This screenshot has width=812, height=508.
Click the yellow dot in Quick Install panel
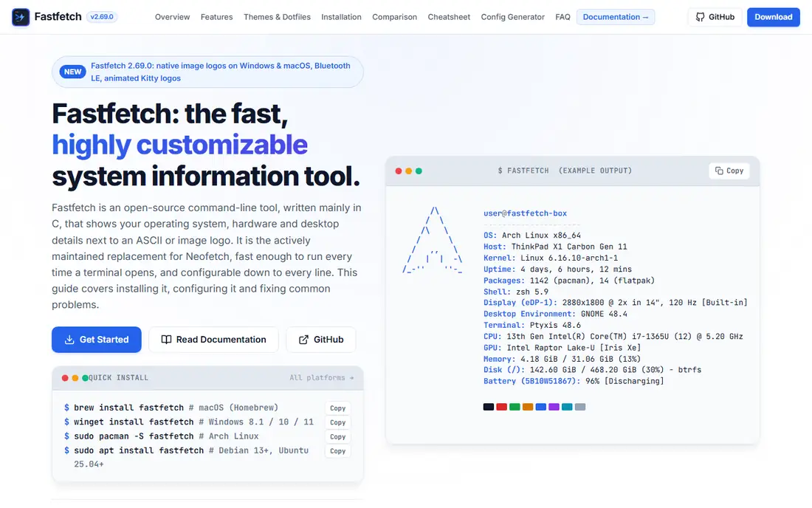75,378
